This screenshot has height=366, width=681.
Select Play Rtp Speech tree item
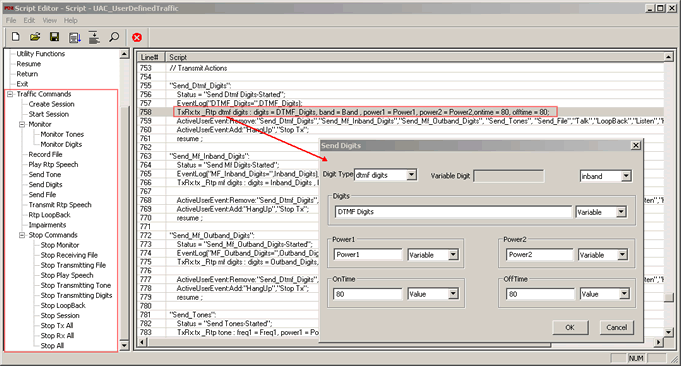[53, 165]
